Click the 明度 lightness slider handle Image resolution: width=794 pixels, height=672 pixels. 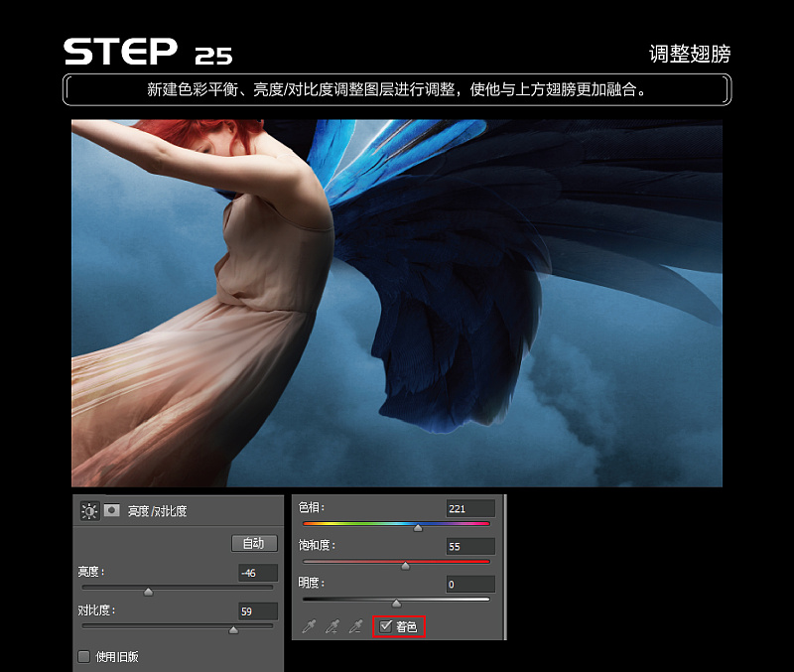[x=396, y=604]
